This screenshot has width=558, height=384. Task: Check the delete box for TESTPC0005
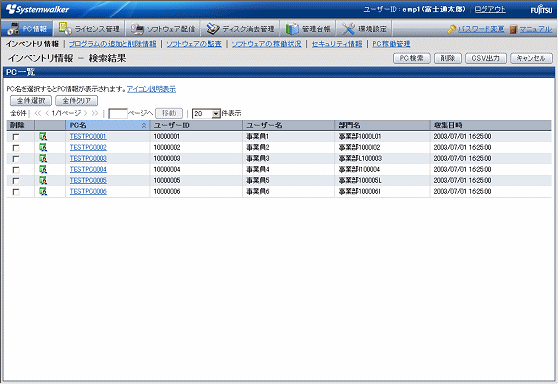tap(16, 181)
